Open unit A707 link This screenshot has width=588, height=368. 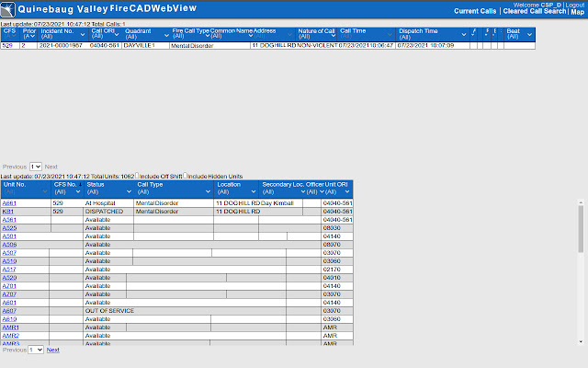9,294
